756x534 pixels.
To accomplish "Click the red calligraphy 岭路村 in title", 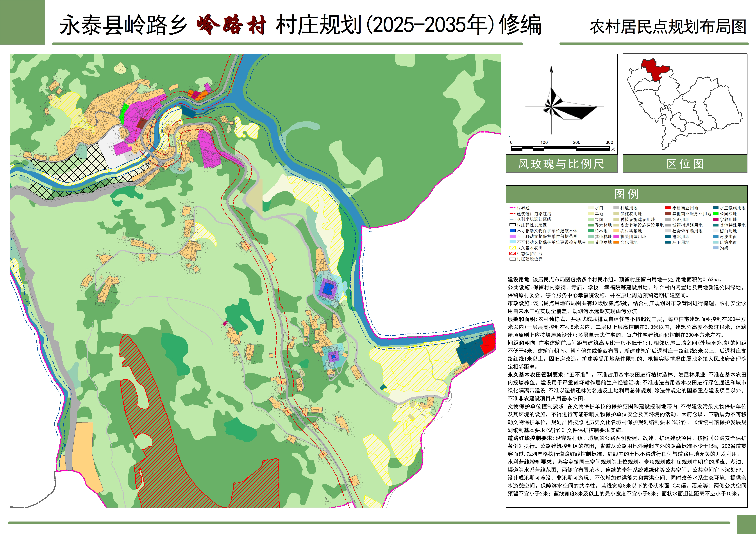I will pos(231,25).
